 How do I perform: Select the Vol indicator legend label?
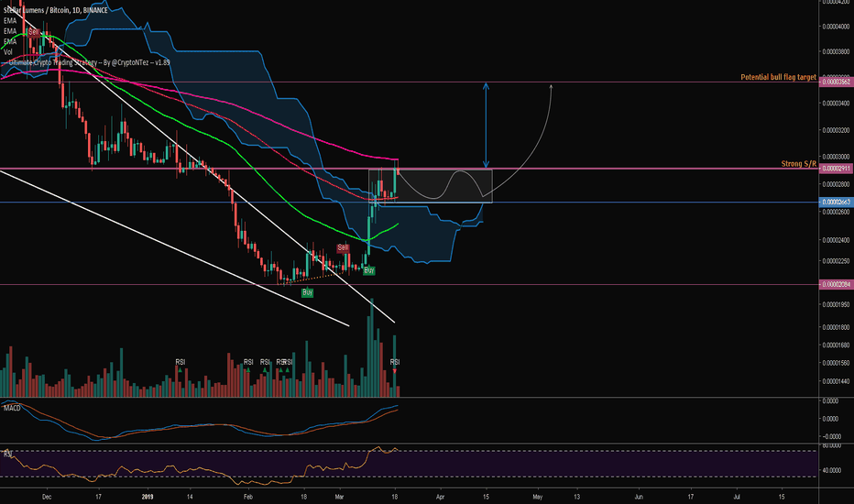7,52
